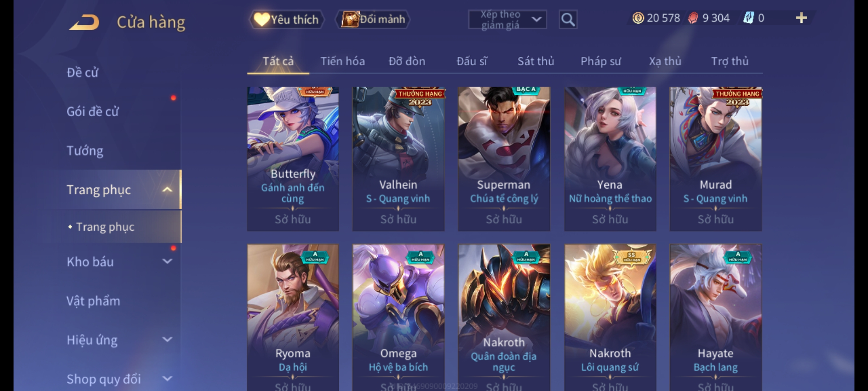Collapse the Trang phục sidebar section
868x391 pixels.
[167, 190]
